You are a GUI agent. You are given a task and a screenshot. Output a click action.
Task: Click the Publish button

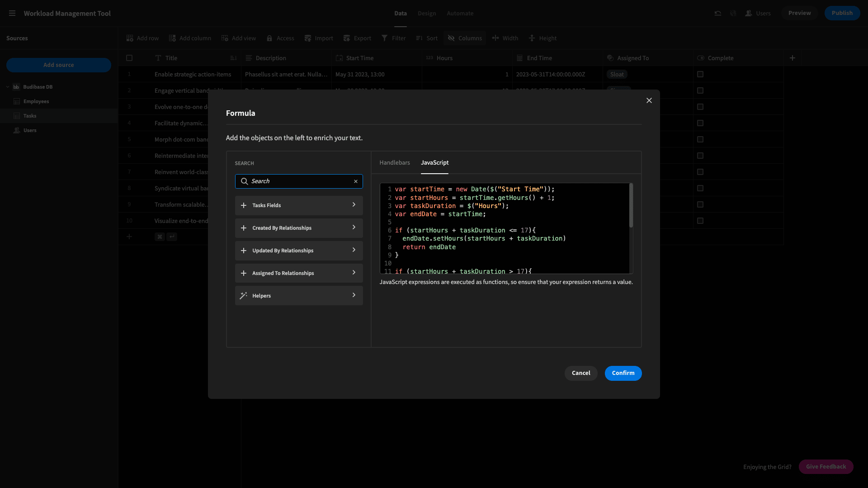(x=842, y=13)
